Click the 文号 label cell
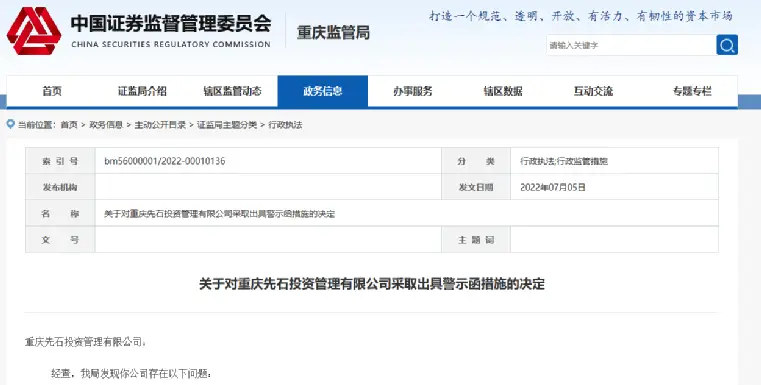Screen dimensions: 761x385 click(x=60, y=239)
